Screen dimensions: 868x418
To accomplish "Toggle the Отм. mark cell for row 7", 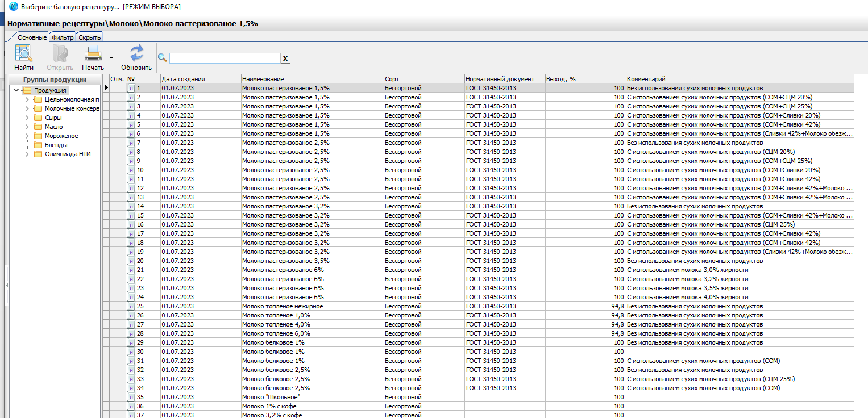I will pyautogui.click(x=117, y=143).
